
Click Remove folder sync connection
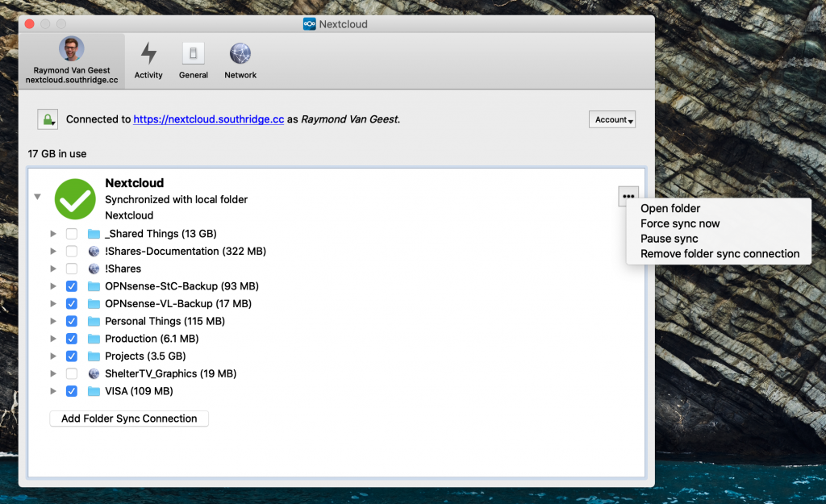coord(720,254)
